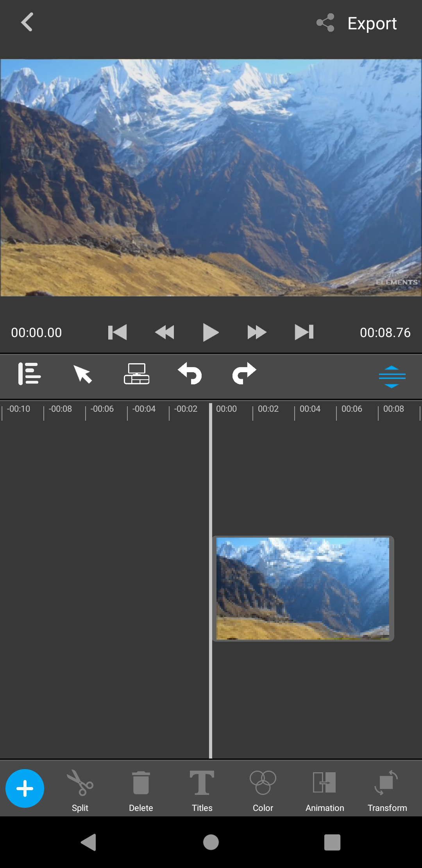Delete the selected clip
The height and width of the screenshot is (868, 422).
141,791
